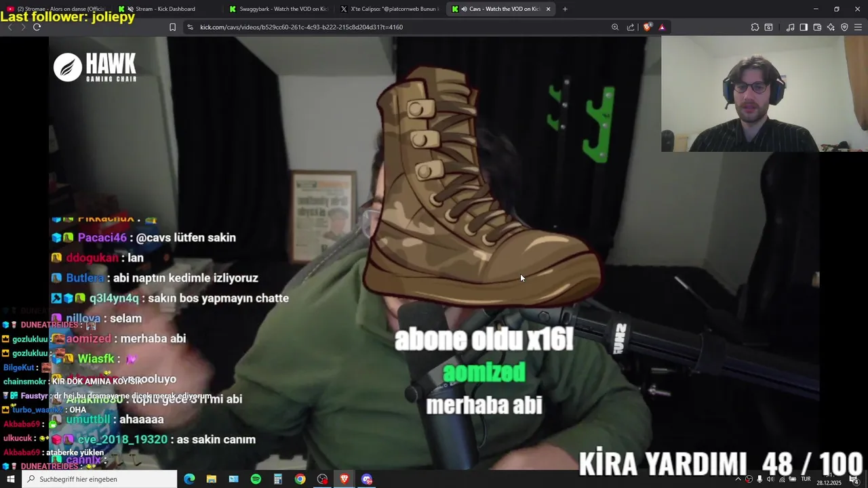
Task: Click the chat message from Pacaci46
Action: 144,237
